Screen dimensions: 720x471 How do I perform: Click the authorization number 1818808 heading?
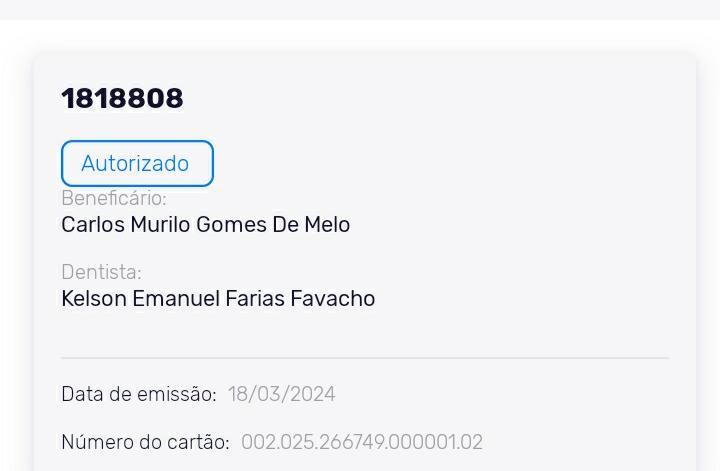122,98
